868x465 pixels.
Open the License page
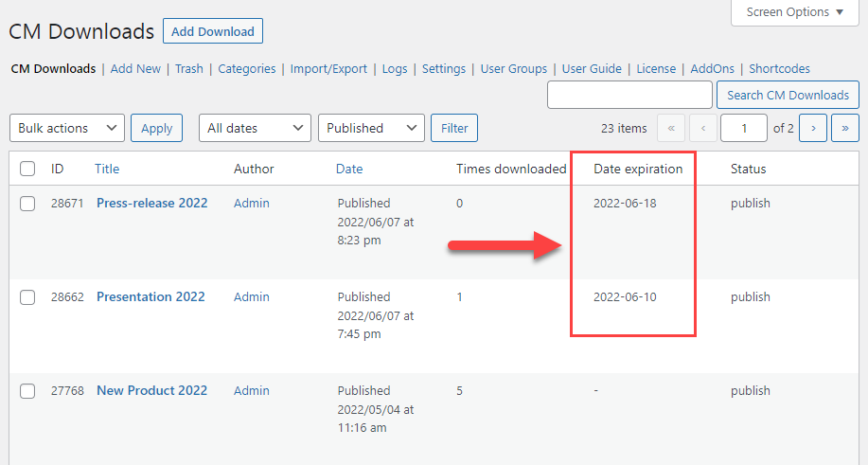[x=656, y=68]
